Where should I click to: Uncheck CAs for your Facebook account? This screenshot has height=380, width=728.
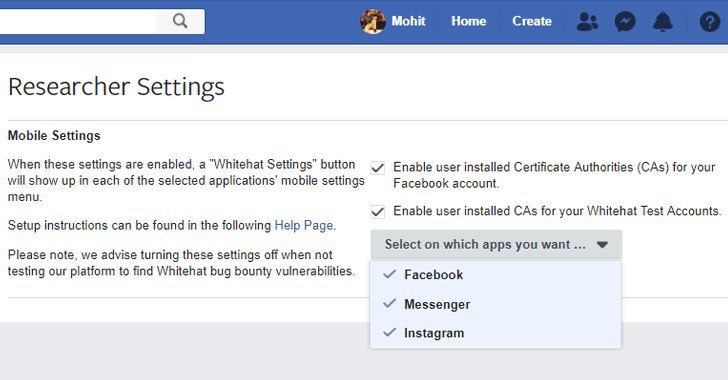378,168
